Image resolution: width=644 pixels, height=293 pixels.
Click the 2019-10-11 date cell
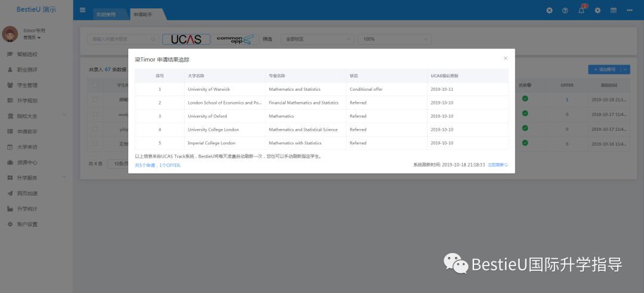(x=468, y=89)
